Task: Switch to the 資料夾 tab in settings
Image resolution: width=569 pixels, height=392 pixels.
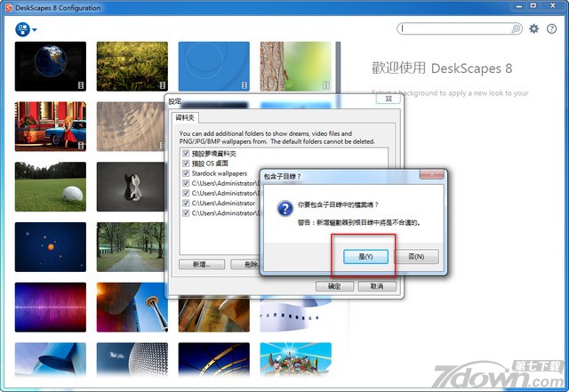Action: click(x=185, y=117)
